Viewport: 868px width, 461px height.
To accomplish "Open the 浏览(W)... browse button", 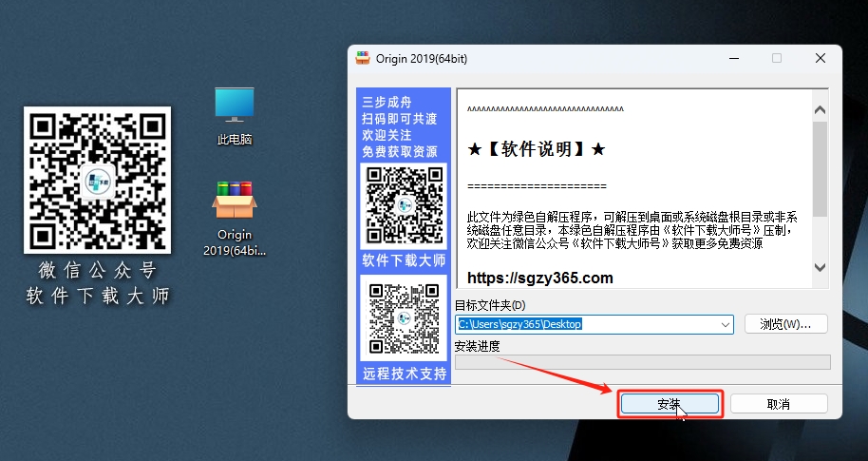I will point(786,324).
